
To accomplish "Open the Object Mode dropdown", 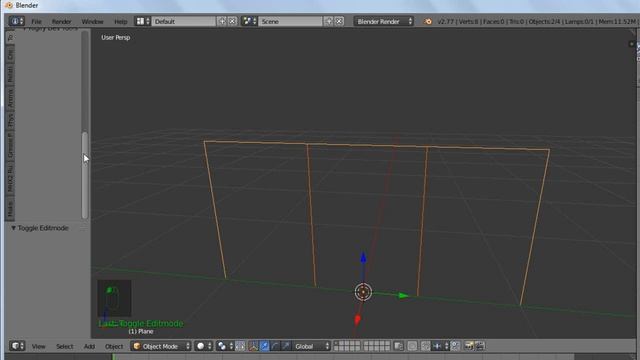I will [x=161, y=346].
